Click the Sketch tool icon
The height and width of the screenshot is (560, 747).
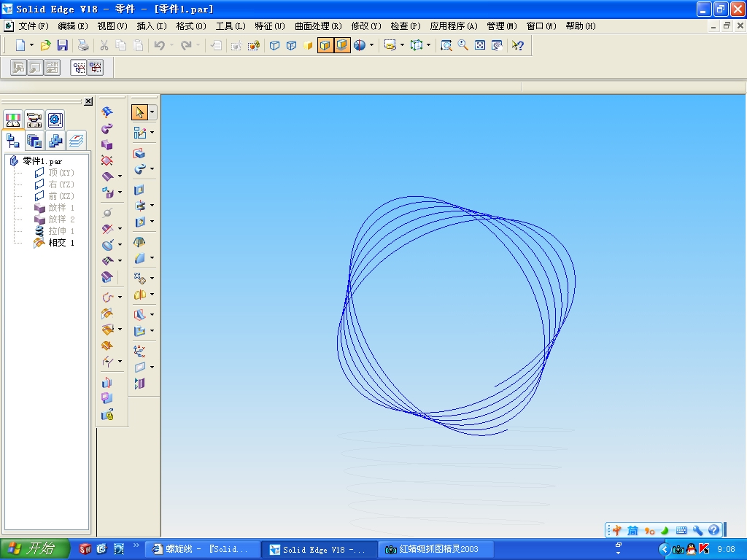(139, 133)
